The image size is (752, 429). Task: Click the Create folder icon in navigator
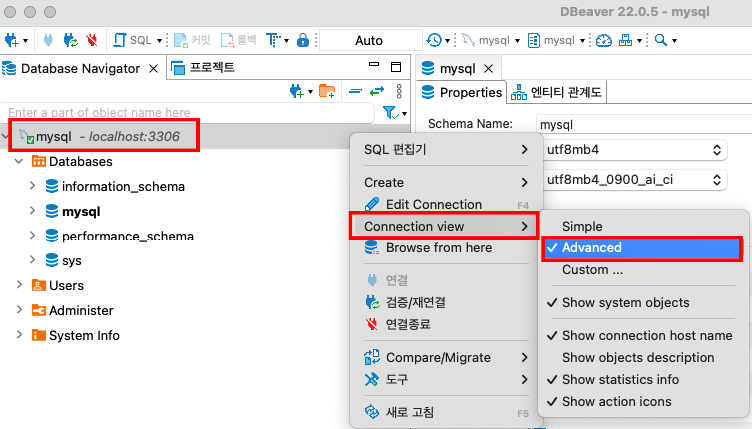point(327,91)
